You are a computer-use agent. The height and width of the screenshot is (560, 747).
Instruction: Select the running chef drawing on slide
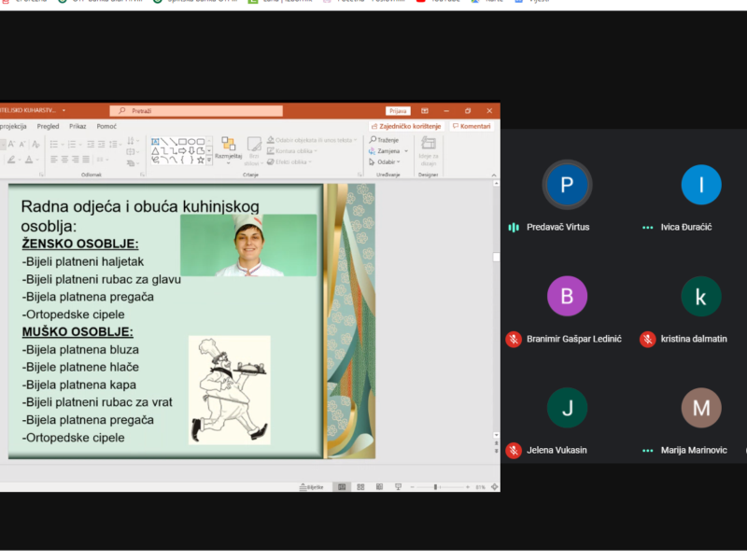230,390
